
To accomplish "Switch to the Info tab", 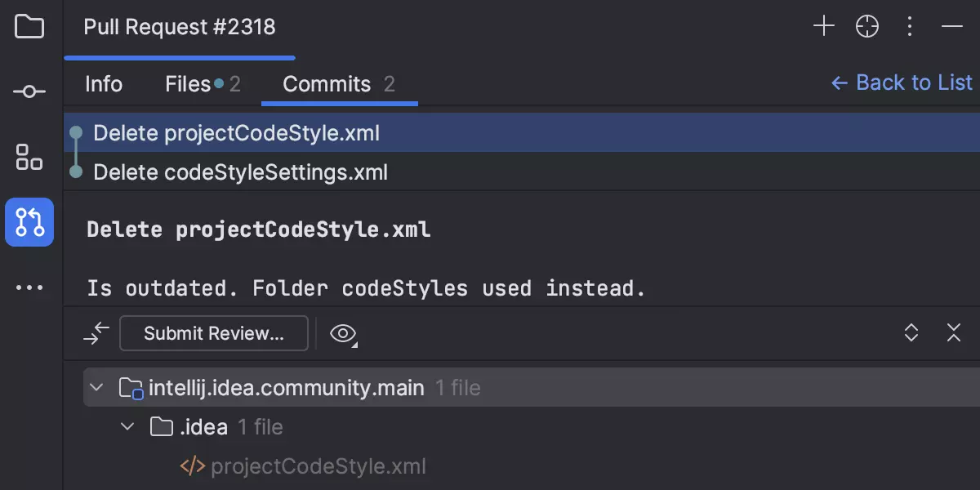I will click(x=104, y=84).
